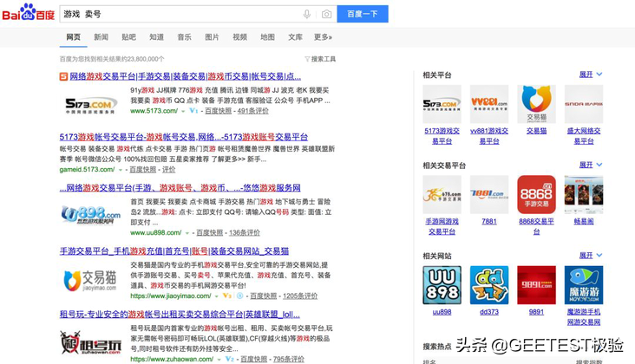Click the V1 credibility badge of 5173 result
The image size is (635, 364).
click(193, 111)
